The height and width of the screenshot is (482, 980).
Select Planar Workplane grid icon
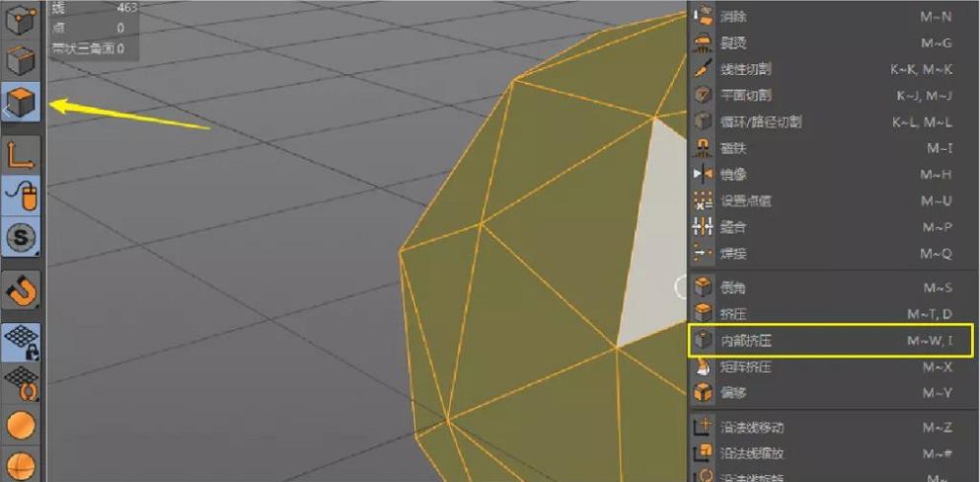point(21,384)
